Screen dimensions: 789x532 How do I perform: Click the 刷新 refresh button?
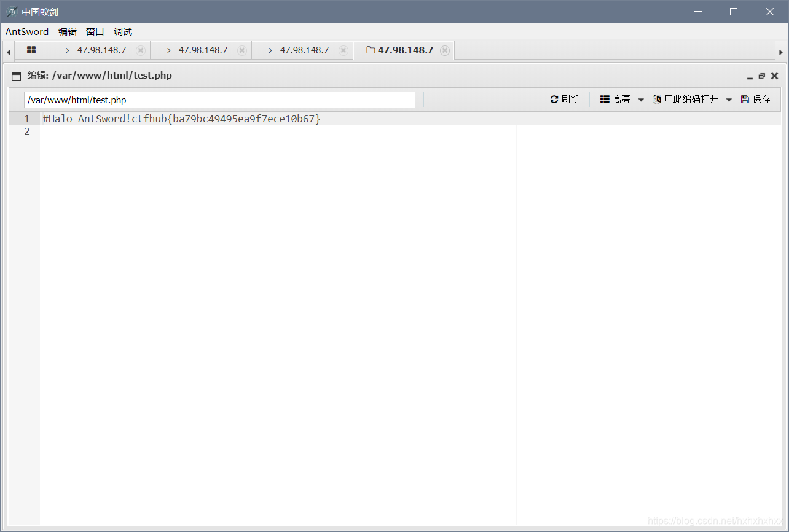pyautogui.click(x=565, y=100)
